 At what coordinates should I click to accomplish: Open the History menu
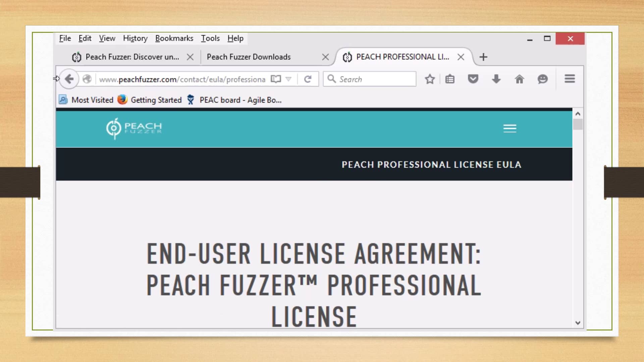click(x=135, y=38)
